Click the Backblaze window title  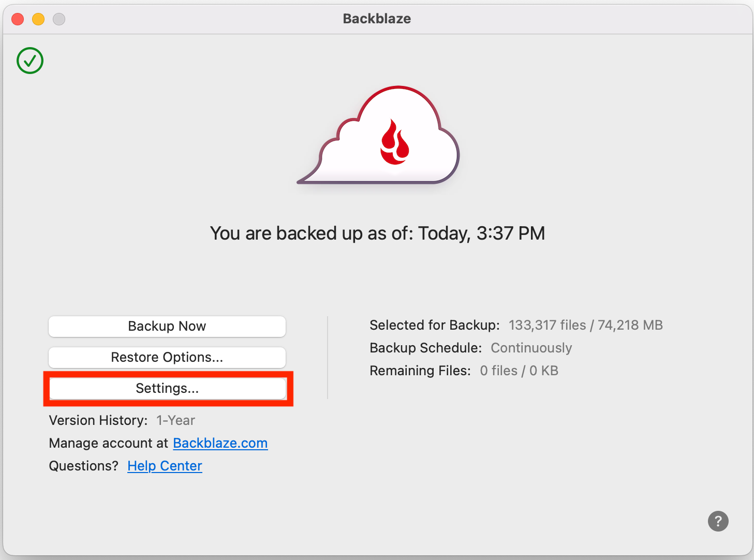pos(377,19)
